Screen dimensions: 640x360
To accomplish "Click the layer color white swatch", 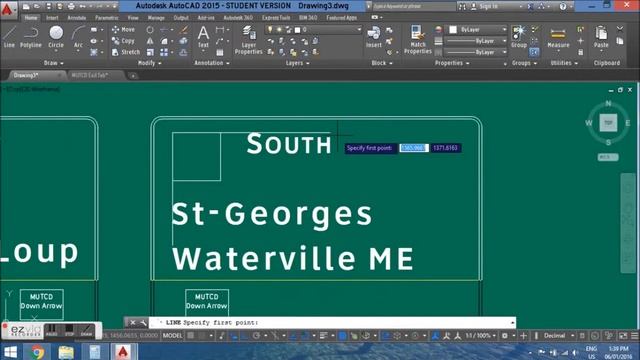I will [x=298, y=29].
